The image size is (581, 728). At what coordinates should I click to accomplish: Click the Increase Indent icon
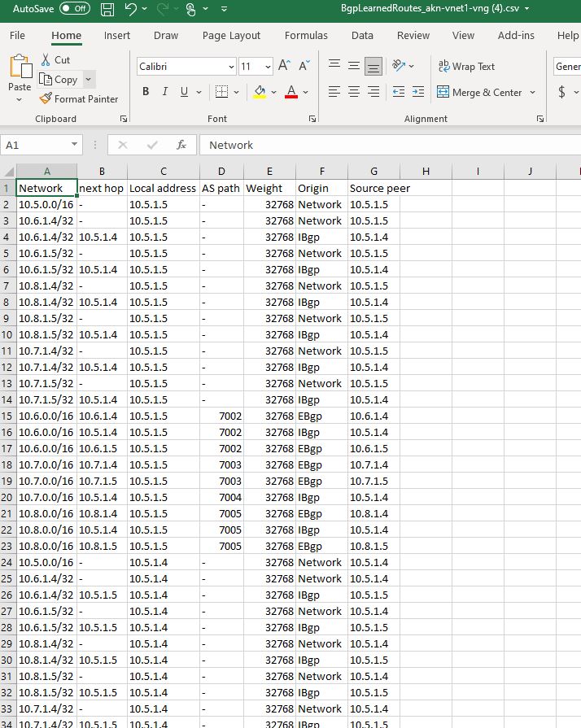[418, 91]
